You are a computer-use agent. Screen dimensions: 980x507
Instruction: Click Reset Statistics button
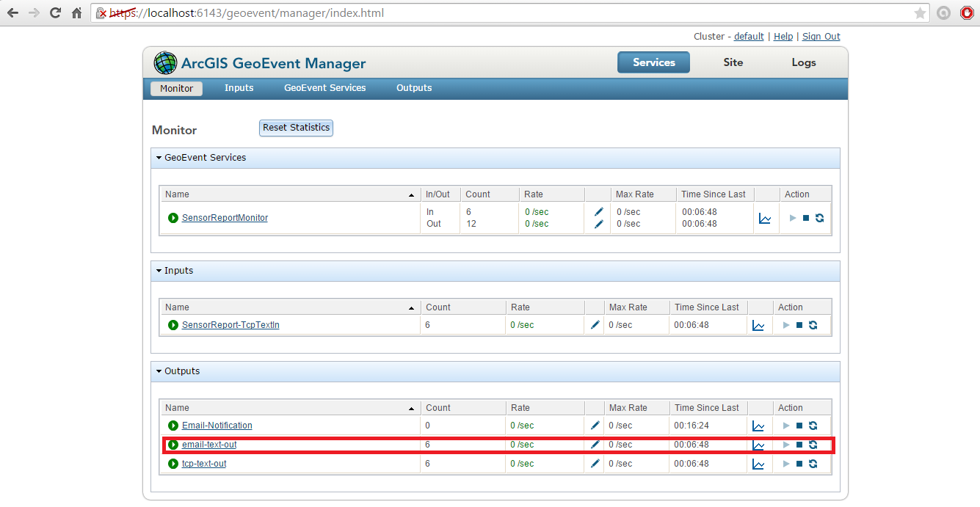pos(297,128)
